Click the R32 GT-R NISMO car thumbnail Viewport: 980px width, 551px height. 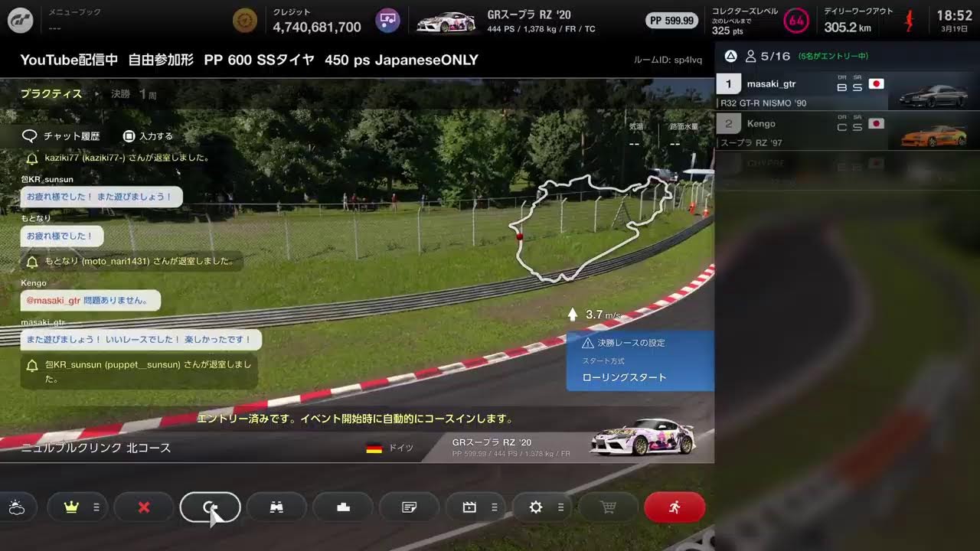(933, 94)
